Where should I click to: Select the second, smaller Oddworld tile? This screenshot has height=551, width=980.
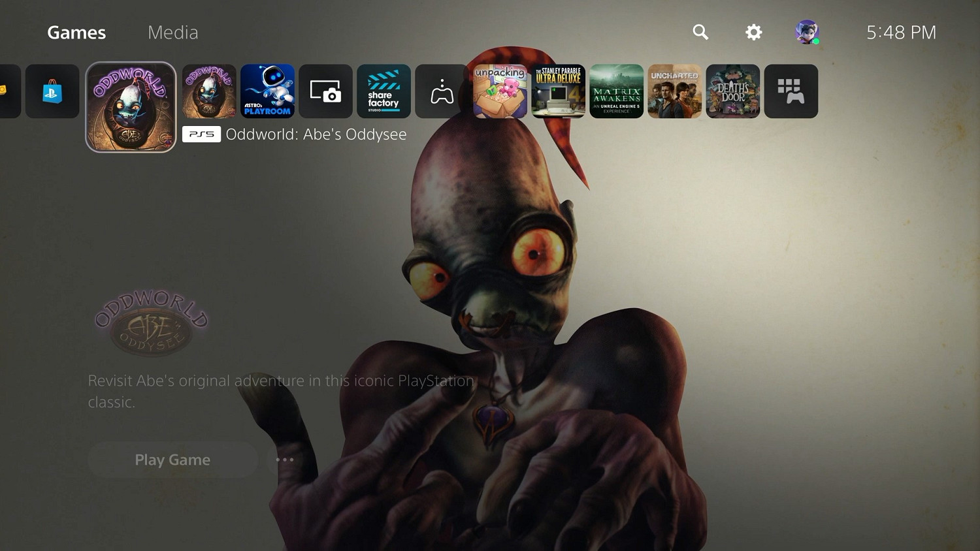(x=209, y=91)
